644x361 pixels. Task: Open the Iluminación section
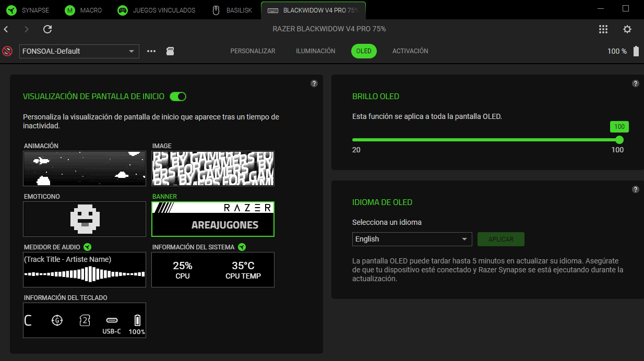316,51
